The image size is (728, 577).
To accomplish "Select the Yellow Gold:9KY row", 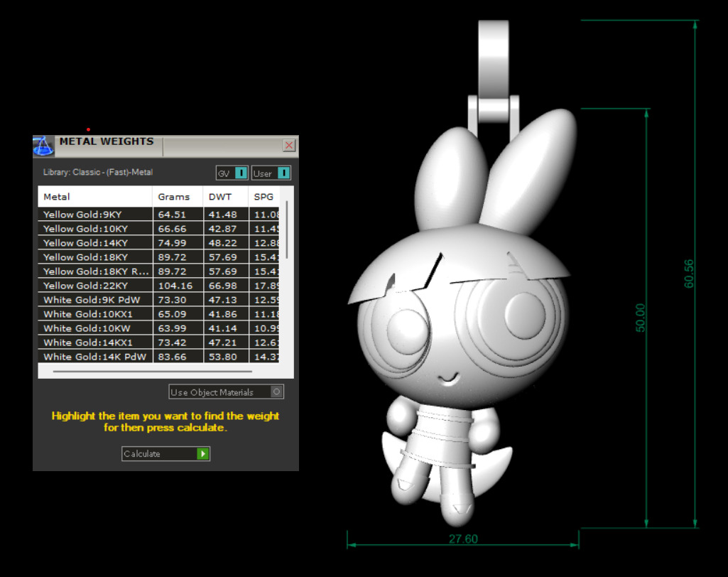I will pos(158,215).
